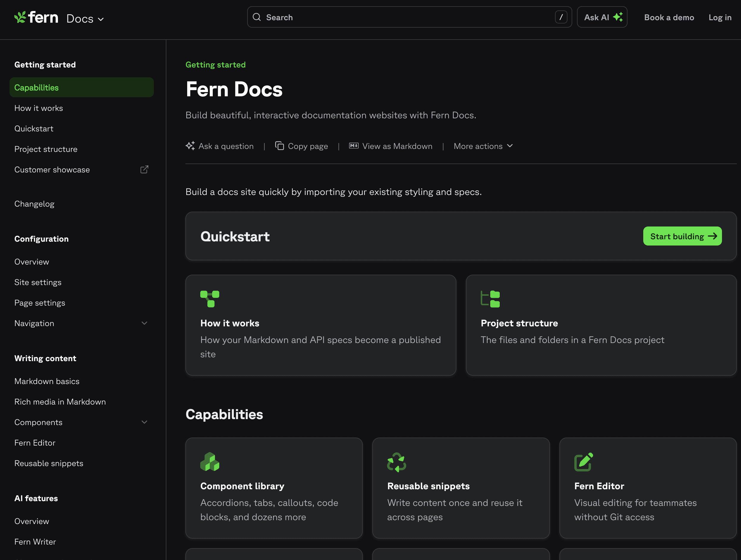This screenshot has width=741, height=560.
Task: Open Customer showcase external link
Action: 81,169
